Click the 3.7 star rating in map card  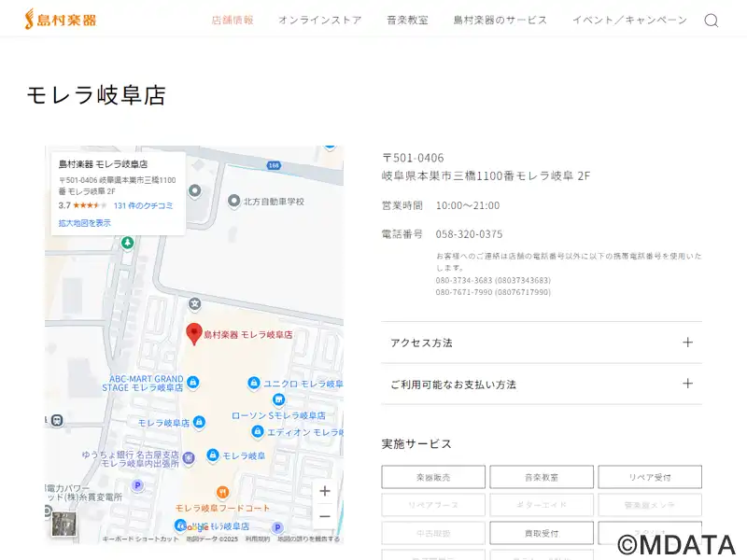click(x=82, y=205)
